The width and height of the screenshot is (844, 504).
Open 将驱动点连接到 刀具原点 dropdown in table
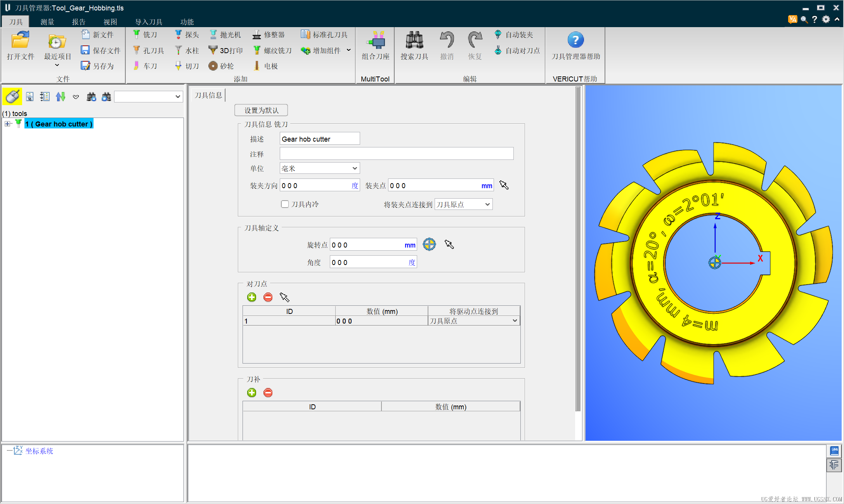(x=473, y=321)
